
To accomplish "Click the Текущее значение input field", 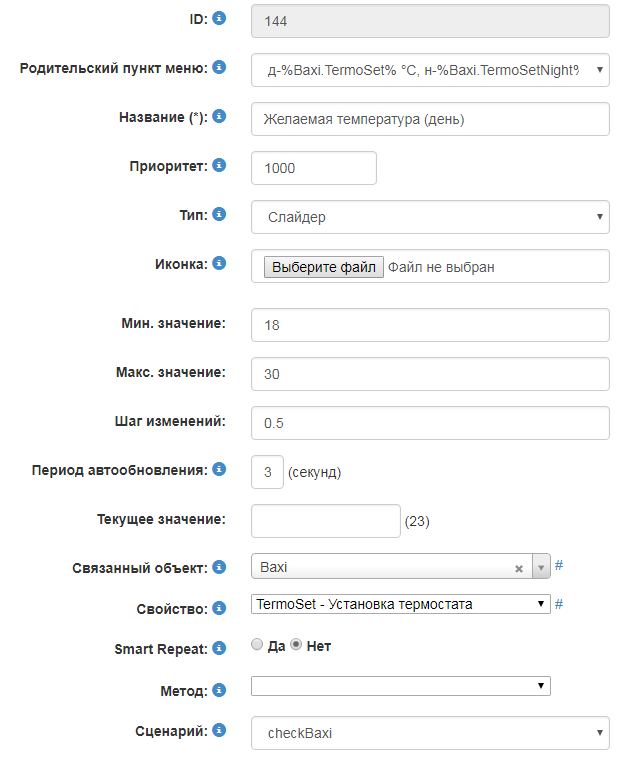I will 325,520.
